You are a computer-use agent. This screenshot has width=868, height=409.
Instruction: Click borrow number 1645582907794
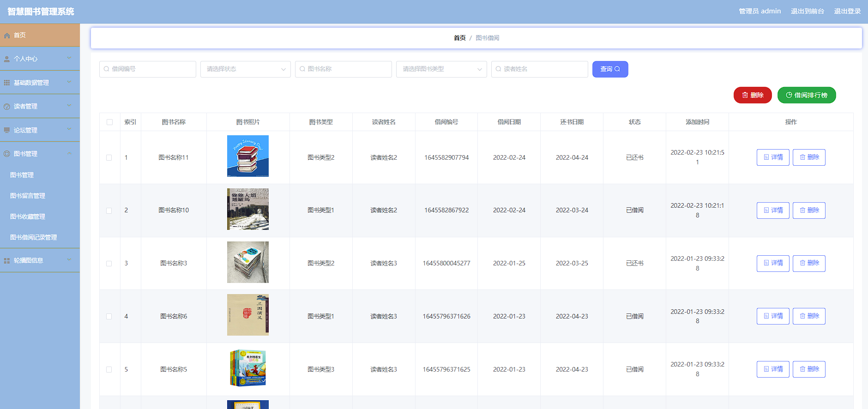(x=446, y=157)
